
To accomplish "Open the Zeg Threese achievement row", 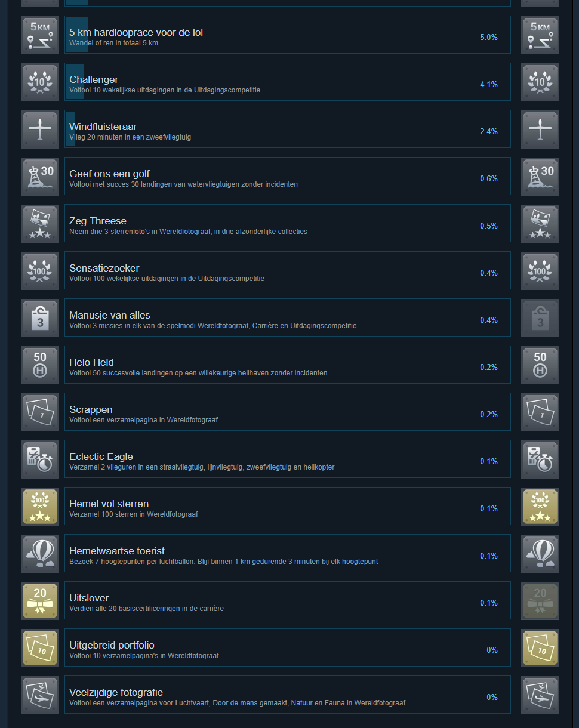I will pos(288,224).
